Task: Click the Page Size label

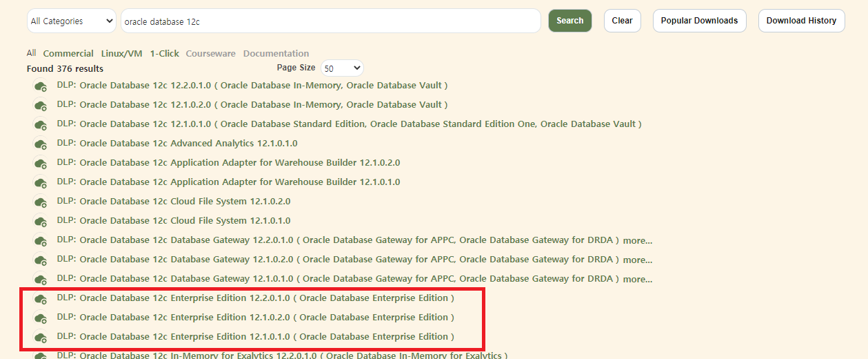Action: (x=296, y=68)
